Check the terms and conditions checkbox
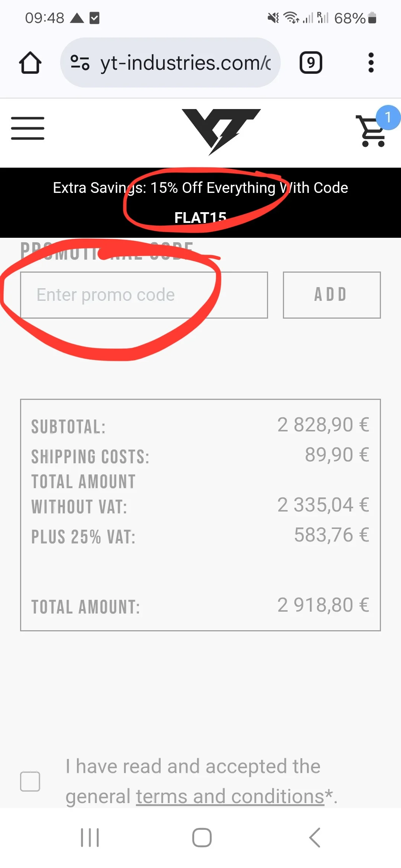 tap(30, 781)
